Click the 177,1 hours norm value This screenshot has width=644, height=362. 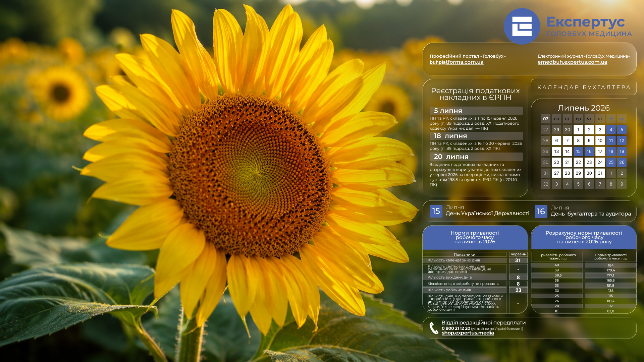click(610, 276)
